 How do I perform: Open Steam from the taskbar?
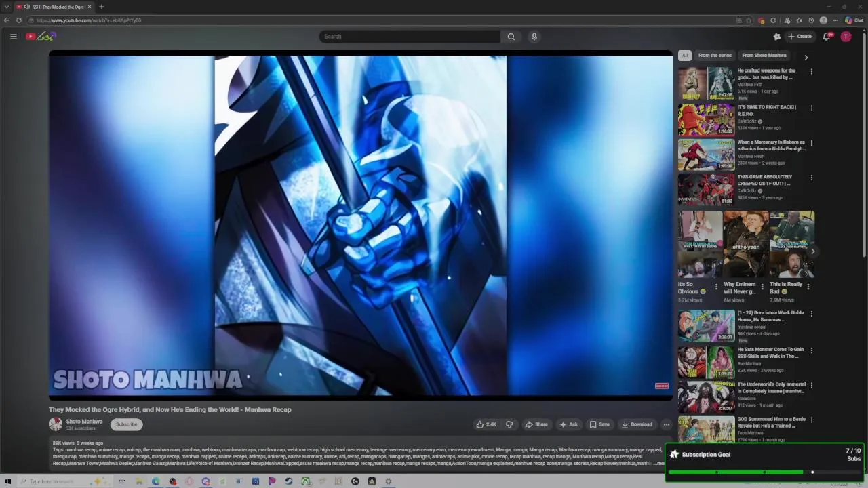pos(289,481)
